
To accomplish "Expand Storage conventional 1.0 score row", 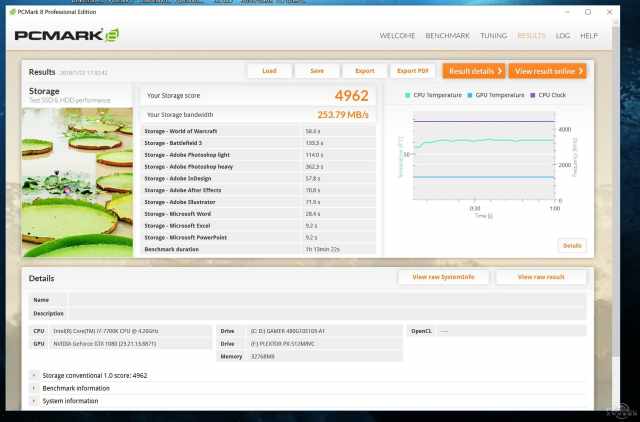I will click(x=34, y=375).
